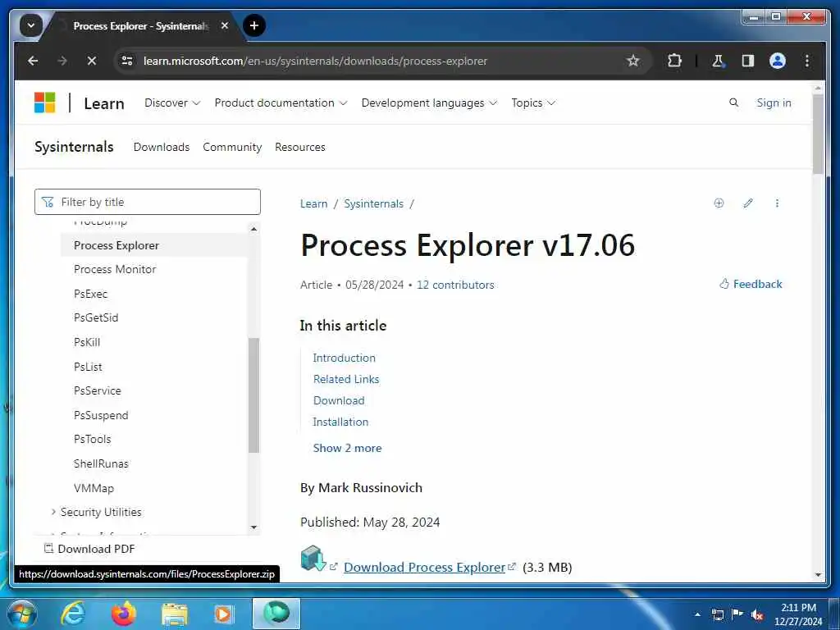Viewport: 840px width, 630px height.
Task: Click the browser forward arrow
Action: tap(62, 61)
